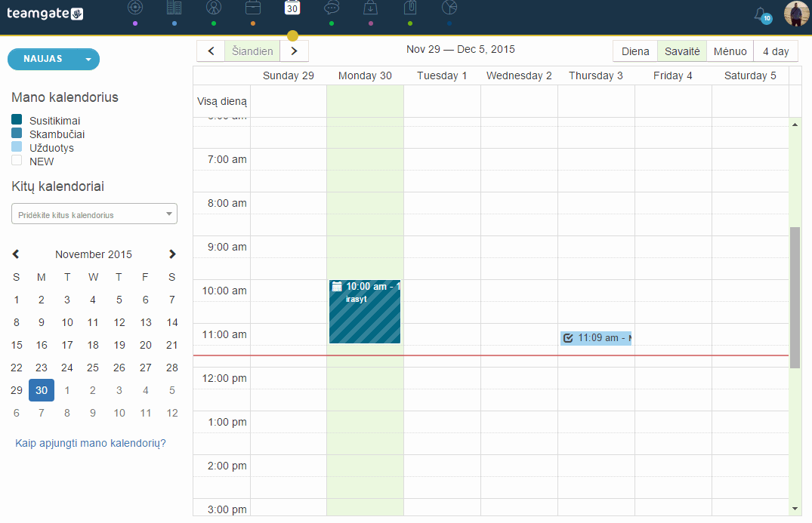This screenshot has width=812, height=523.
Task: Open the Conversations chat bubbles icon
Action: point(332,8)
